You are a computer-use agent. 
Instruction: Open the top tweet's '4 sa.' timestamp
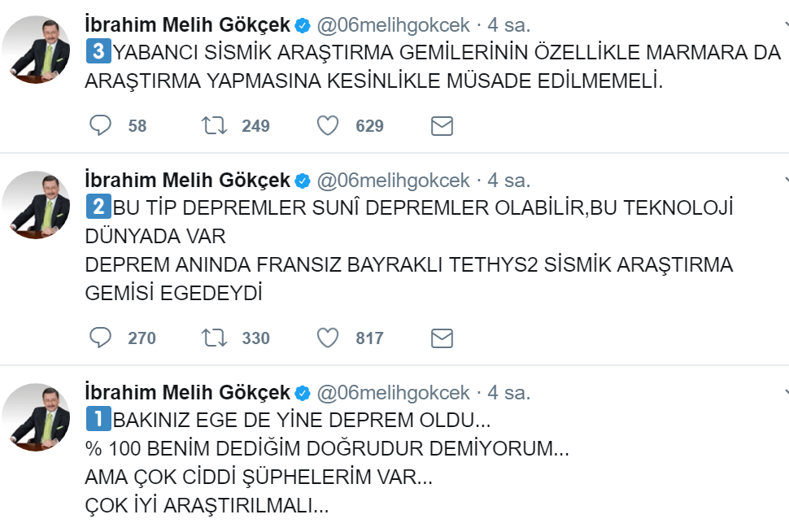click(x=508, y=26)
